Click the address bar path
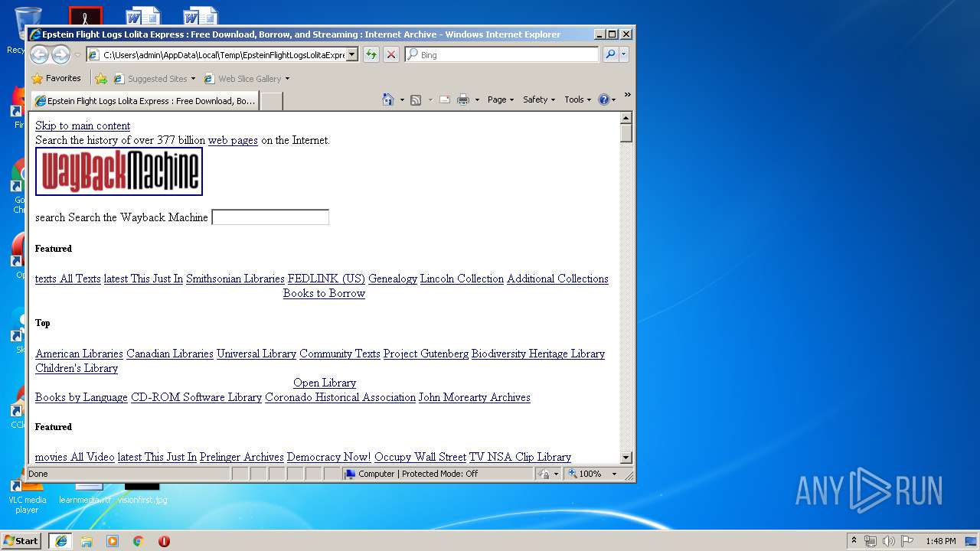Viewport: 980px width, 551px height. pos(223,54)
